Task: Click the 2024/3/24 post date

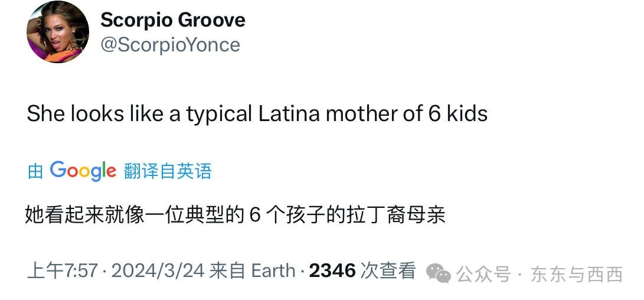Action: (158, 271)
